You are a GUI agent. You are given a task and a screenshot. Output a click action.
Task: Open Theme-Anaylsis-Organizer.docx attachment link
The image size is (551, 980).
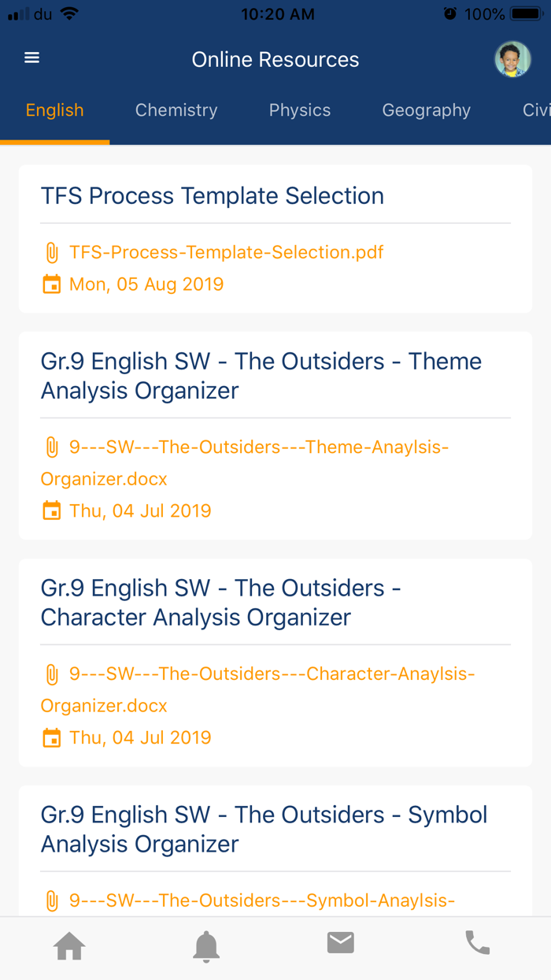coord(245,463)
